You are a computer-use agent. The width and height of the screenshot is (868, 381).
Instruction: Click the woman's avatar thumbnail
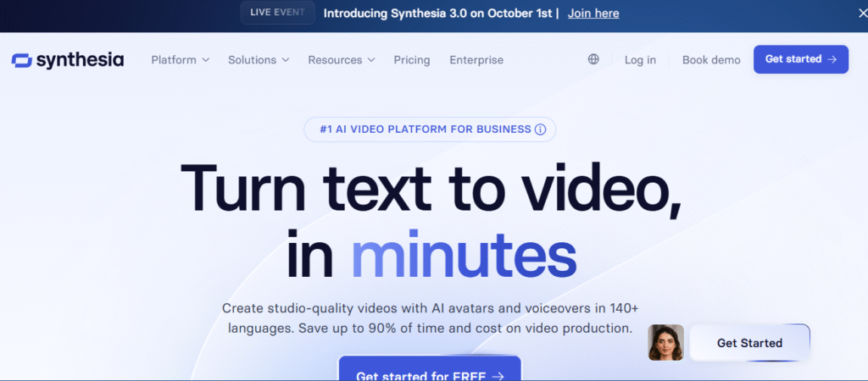666,343
